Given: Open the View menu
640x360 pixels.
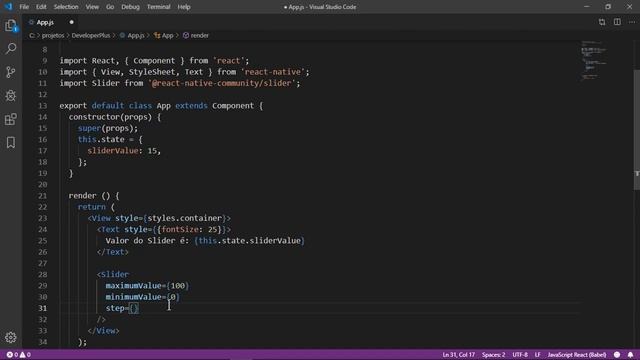Looking at the screenshot, I should pyautogui.click(x=92, y=7).
